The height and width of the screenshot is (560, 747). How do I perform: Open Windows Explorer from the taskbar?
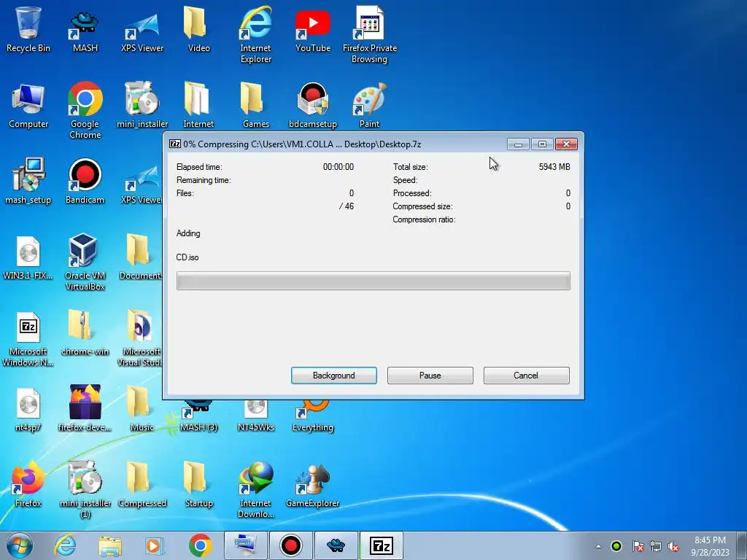point(110,545)
